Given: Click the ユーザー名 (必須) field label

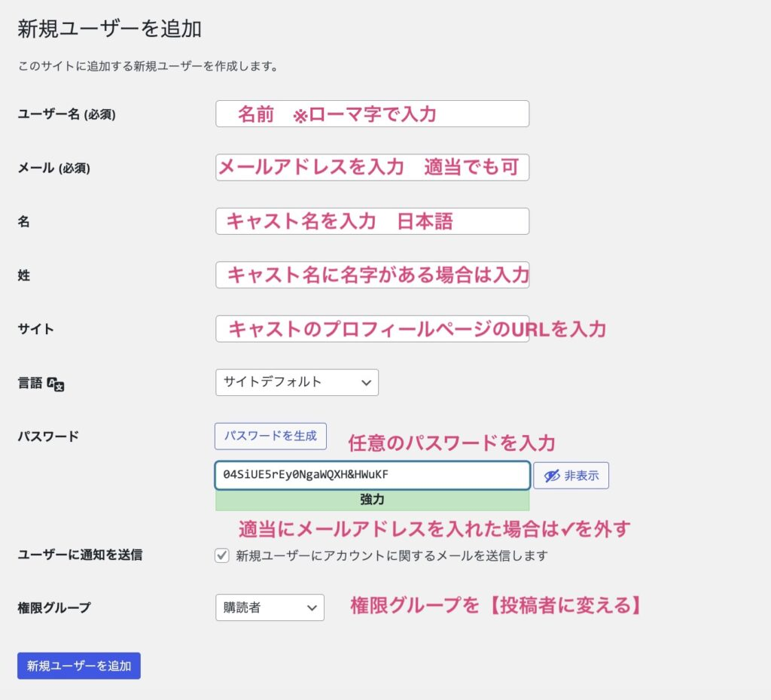Looking at the screenshot, I should (x=66, y=114).
